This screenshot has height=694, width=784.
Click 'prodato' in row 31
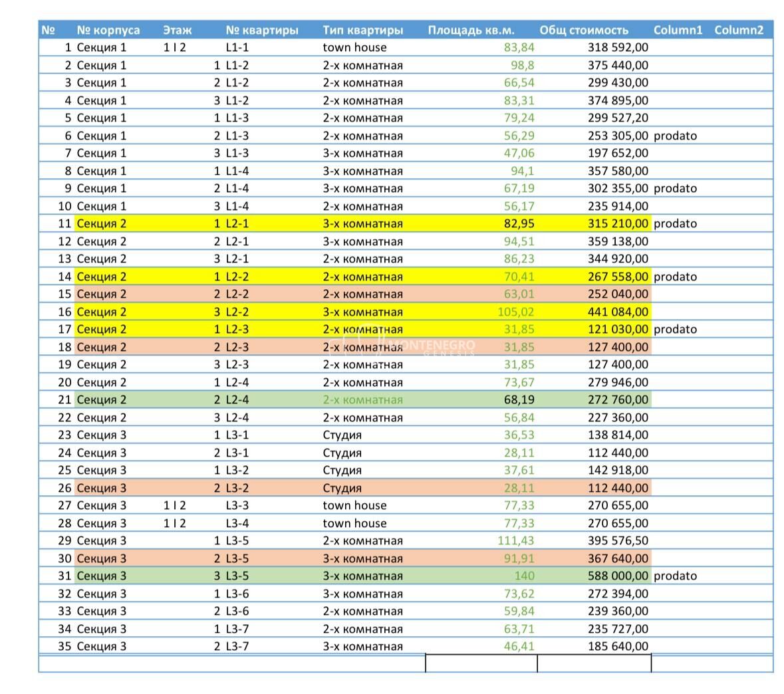click(x=675, y=576)
